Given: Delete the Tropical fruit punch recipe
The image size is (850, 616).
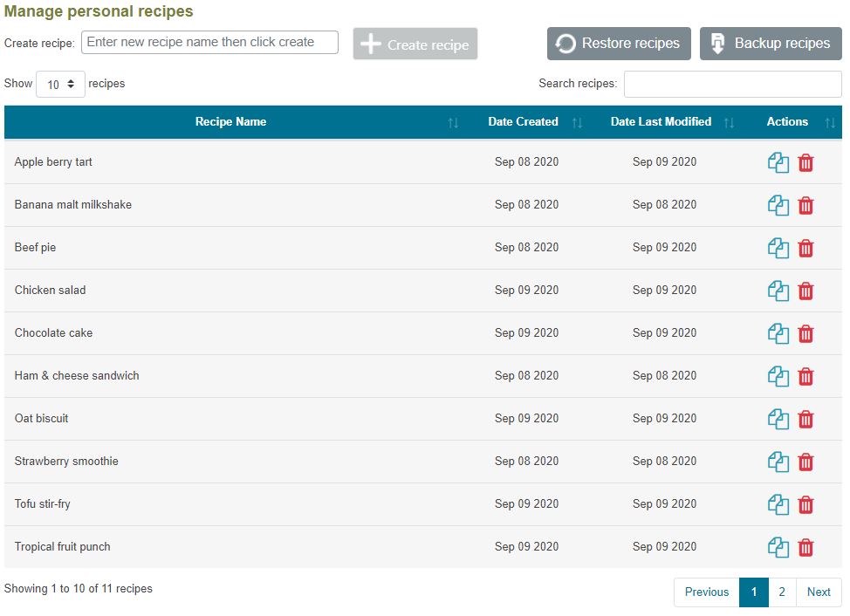Looking at the screenshot, I should click(x=805, y=548).
